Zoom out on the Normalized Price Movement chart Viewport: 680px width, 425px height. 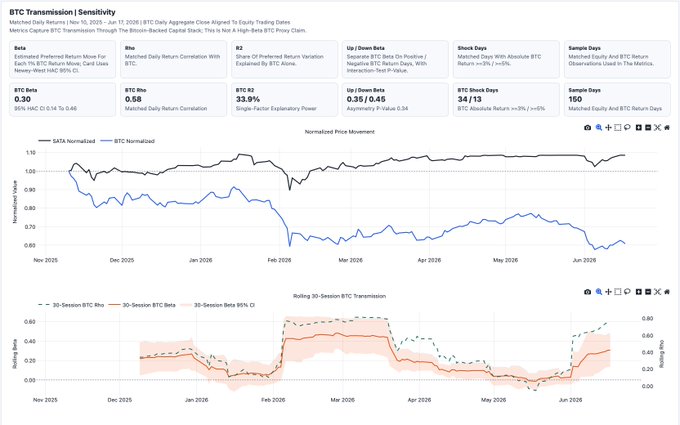click(648, 128)
